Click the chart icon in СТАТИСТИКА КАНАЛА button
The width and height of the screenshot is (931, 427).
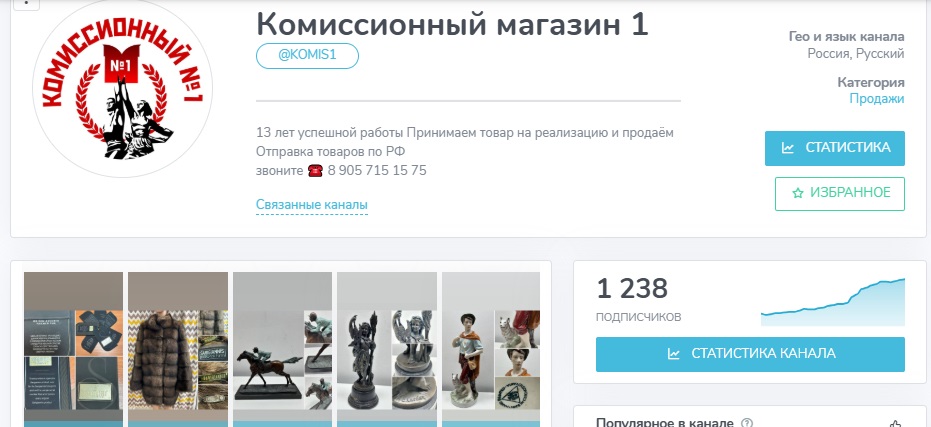pyautogui.click(x=673, y=354)
